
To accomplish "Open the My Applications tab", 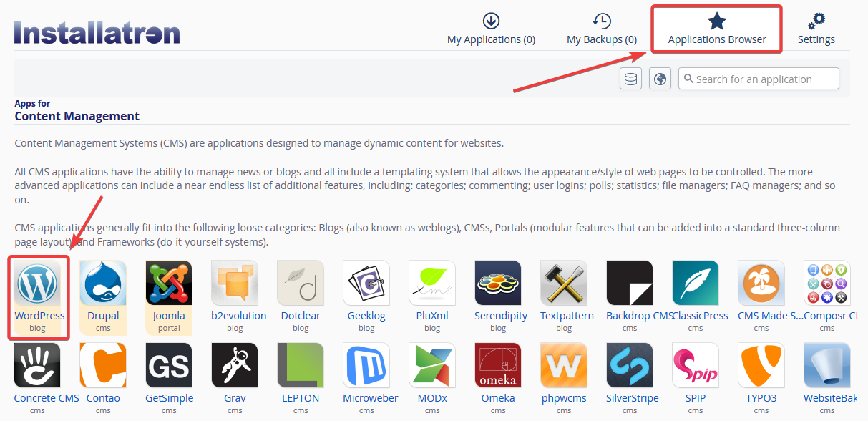I will [491, 29].
